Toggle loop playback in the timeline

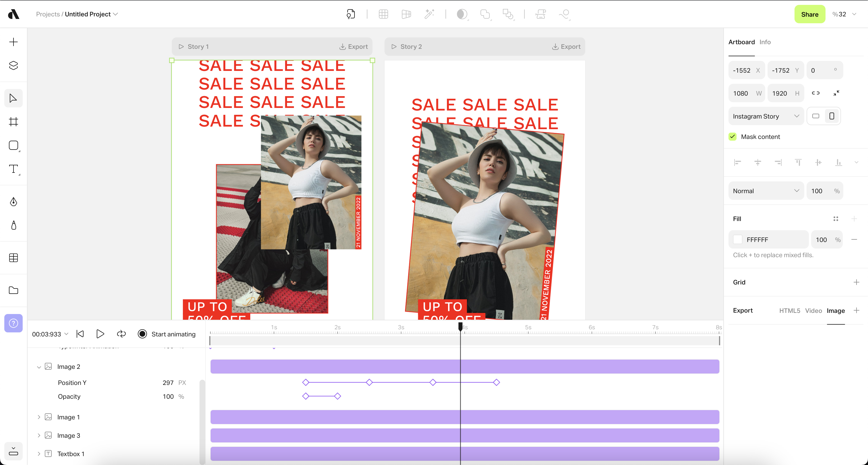point(121,334)
